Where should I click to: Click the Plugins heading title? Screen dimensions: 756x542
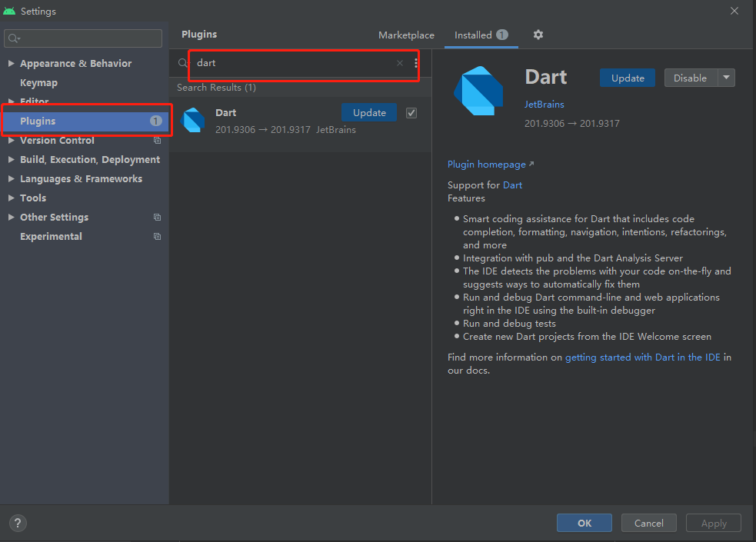click(x=199, y=34)
